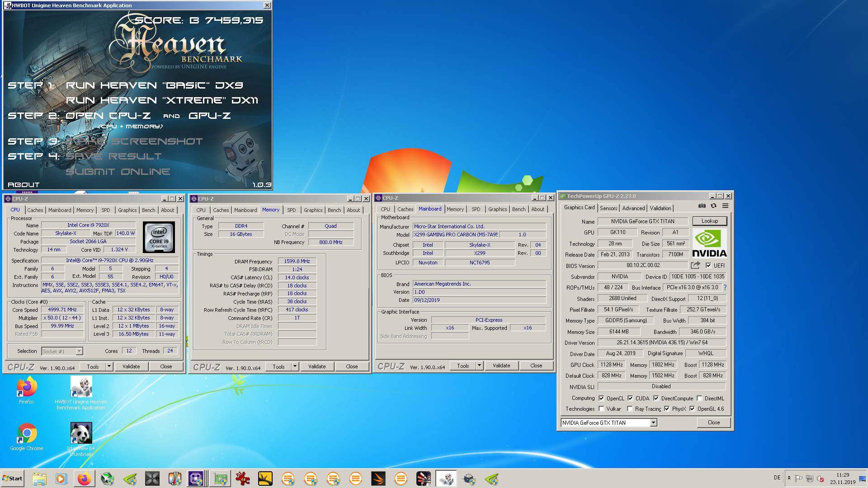This screenshot has height=488, width=868.
Task: Open Caches tab in first CPU-Z window
Action: (x=35, y=210)
